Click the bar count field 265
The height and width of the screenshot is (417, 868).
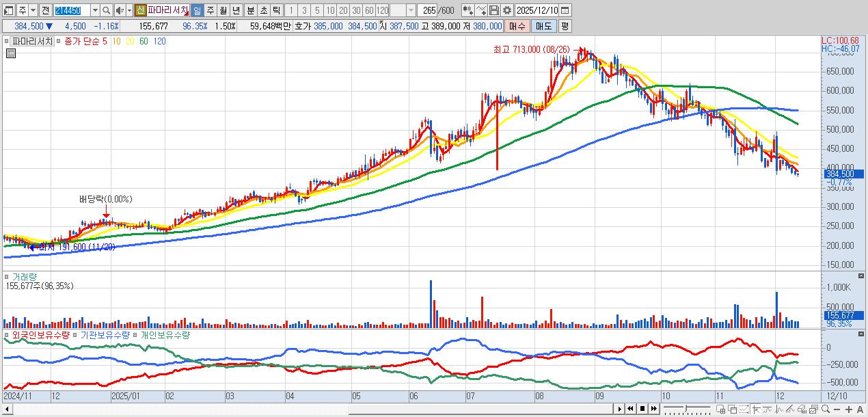428,11
